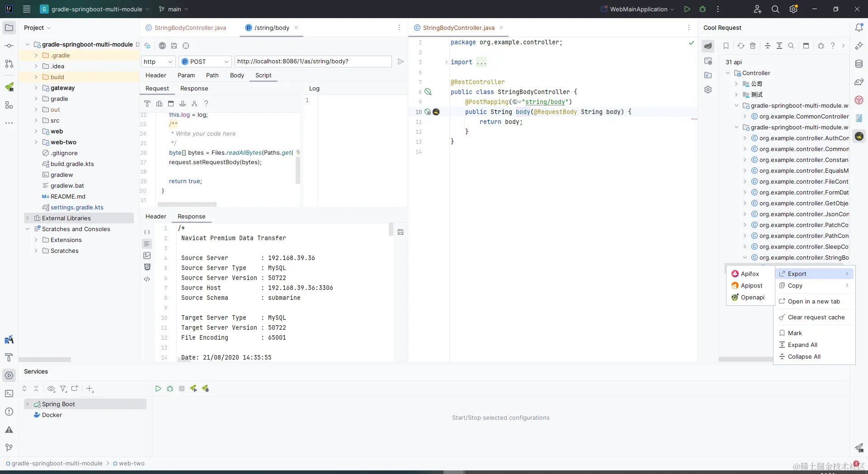Click the bookmark icon in the Cool Request toolbar
868x474 pixels.
tap(726, 46)
